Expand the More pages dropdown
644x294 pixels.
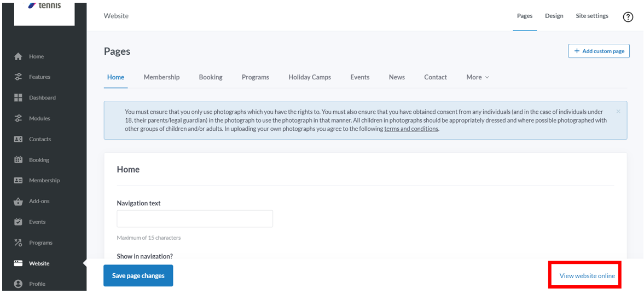click(x=478, y=77)
